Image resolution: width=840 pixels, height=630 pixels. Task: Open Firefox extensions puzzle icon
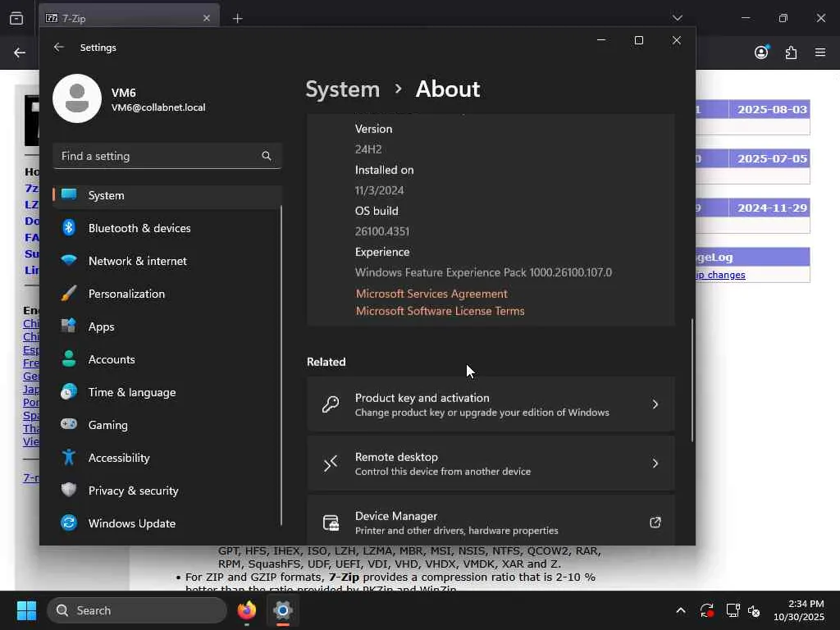[x=792, y=52]
